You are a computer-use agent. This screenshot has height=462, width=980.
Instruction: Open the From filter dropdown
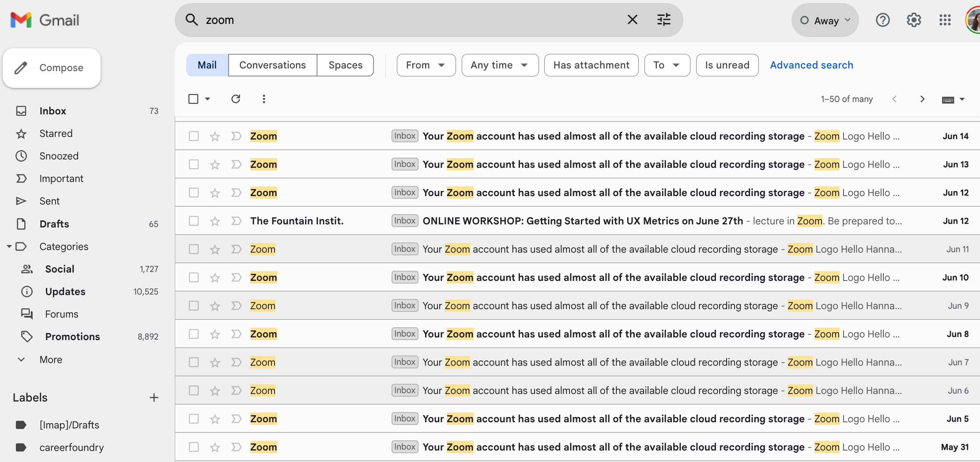coord(426,65)
